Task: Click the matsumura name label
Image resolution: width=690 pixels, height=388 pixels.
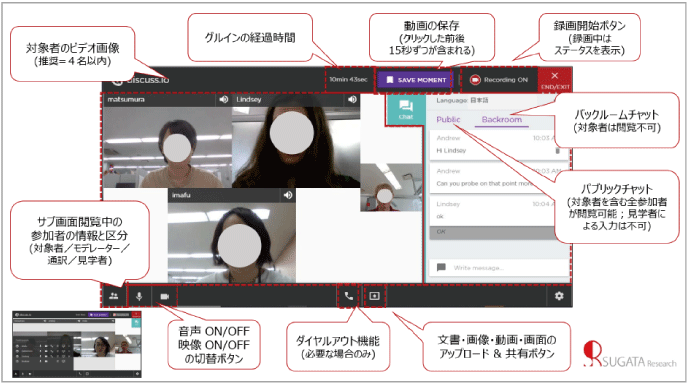Action: pos(127,100)
